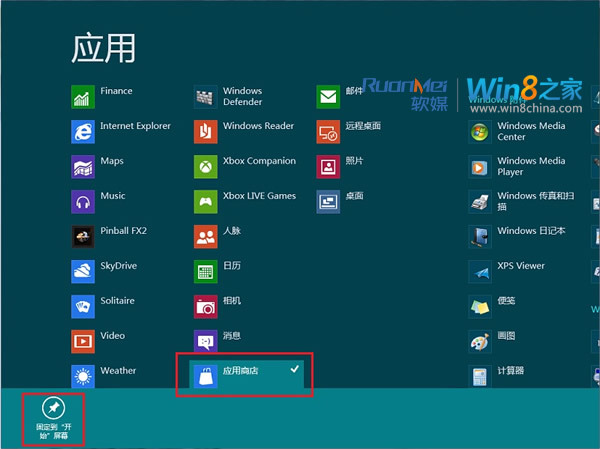
Task: Click the 应用 page heading
Action: (x=103, y=47)
